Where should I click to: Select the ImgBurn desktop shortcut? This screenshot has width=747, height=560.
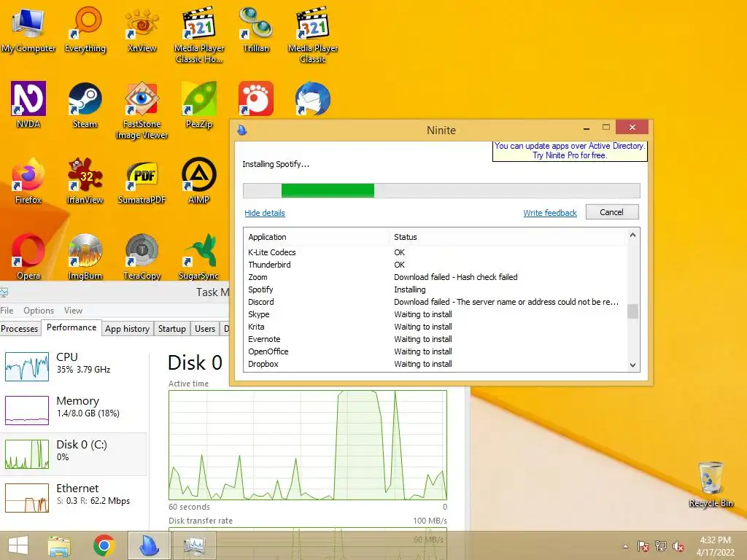click(85, 257)
